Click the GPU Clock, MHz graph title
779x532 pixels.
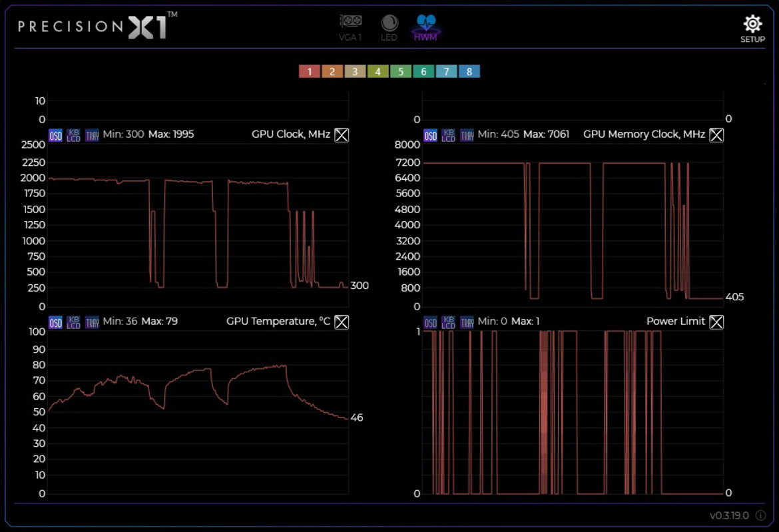pyautogui.click(x=291, y=134)
